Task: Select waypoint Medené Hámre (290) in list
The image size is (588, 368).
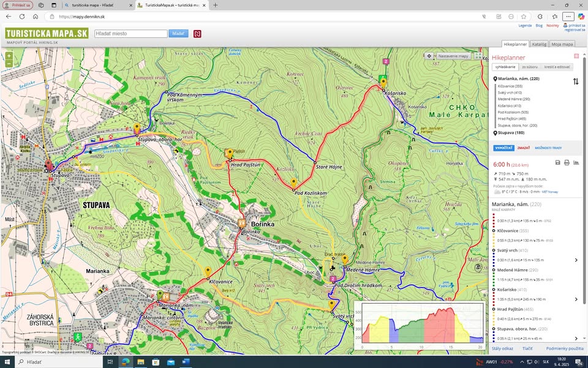Action: [514, 99]
